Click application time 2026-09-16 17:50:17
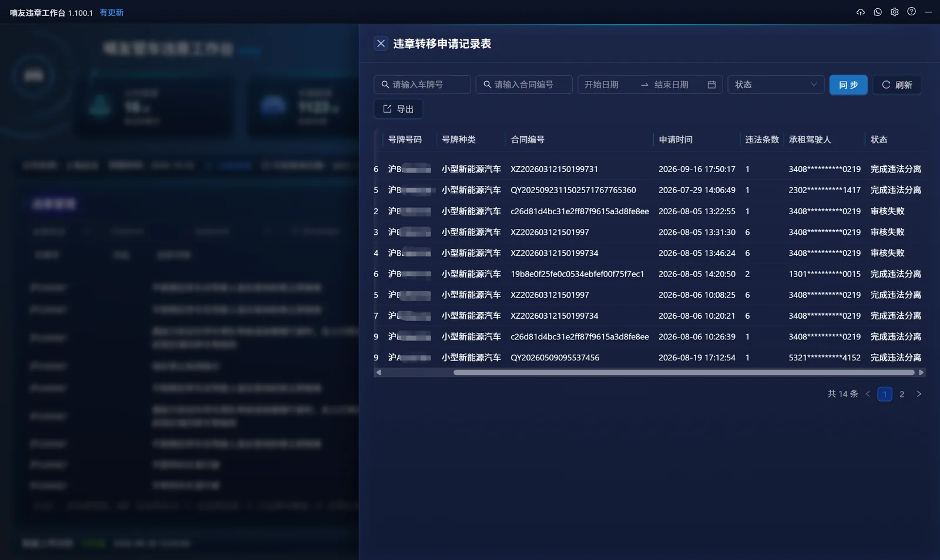The height and width of the screenshot is (560, 940). point(697,169)
